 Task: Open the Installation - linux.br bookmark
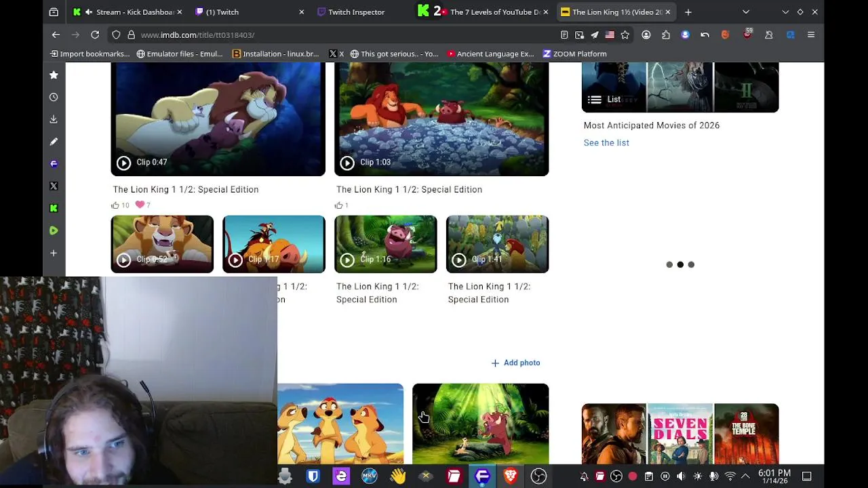pyautogui.click(x=275, y=54)
